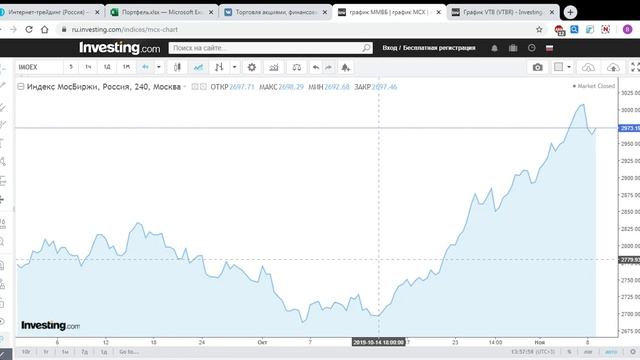640x360 pixels.
Task: Click the IMOEX symbol input field
Action: pos(39,67)
